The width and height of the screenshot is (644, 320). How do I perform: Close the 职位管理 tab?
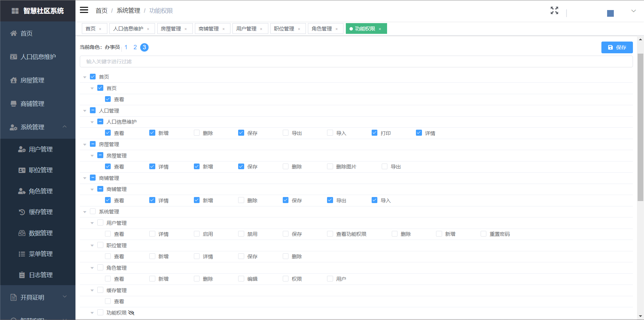(299, 29)
